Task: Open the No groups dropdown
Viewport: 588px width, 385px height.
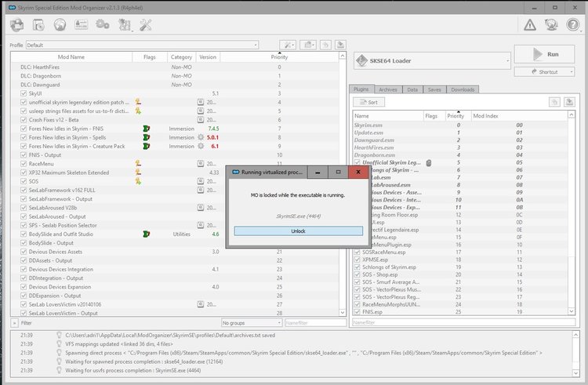Action: tap(251, 323)
